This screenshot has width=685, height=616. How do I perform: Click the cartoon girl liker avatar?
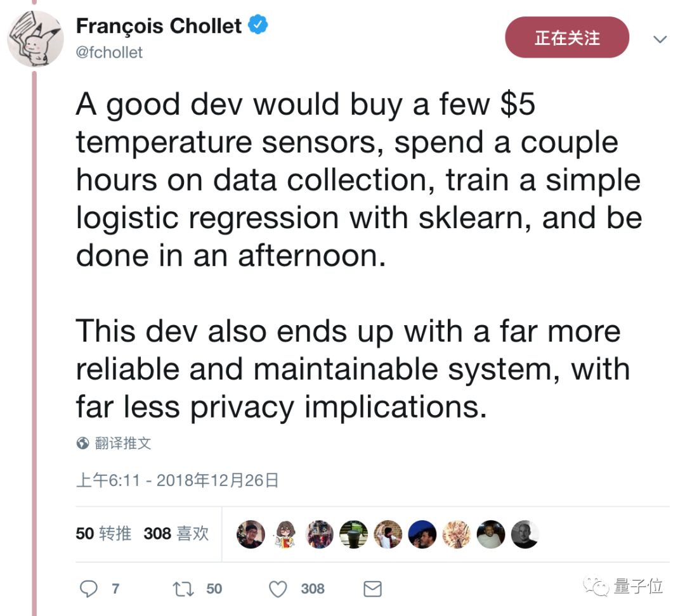click(285, 534)
